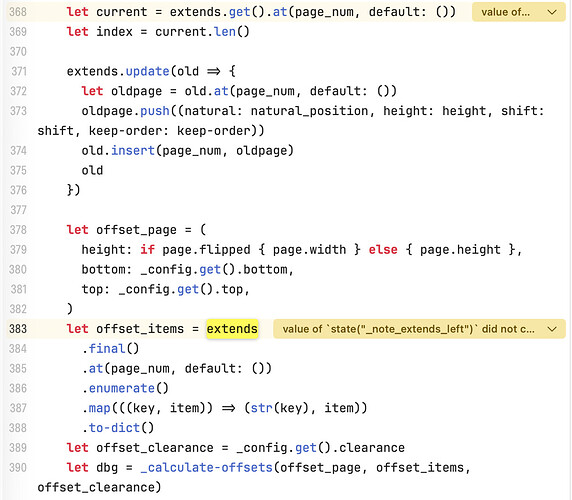Screen dimensions: 572x500
Task: Click the 'str' function on line 387
Action: tap(262, 408)
